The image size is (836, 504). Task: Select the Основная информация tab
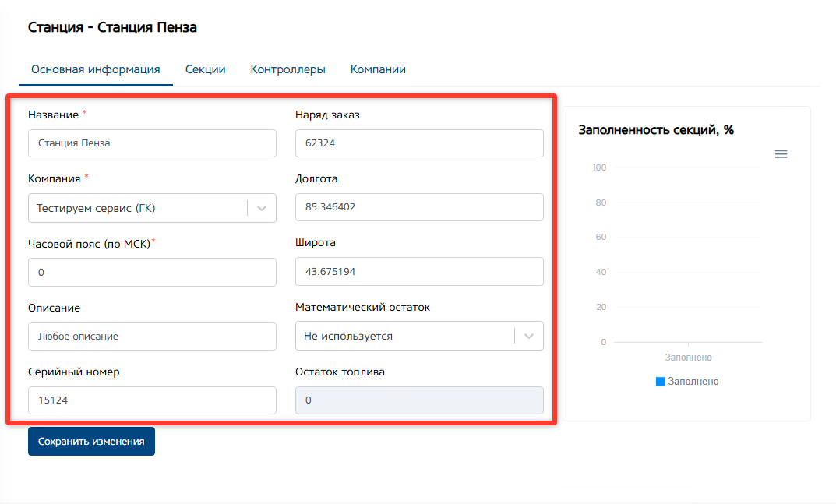click(96, 69)
